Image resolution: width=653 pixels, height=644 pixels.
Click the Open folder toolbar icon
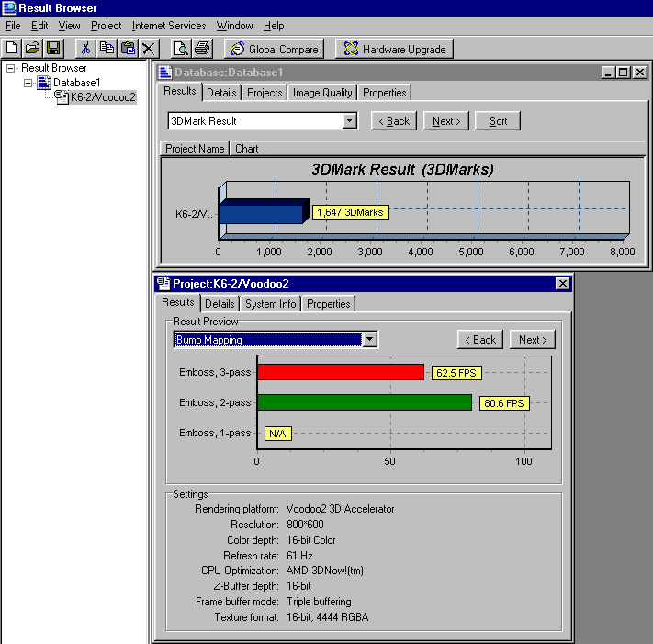(x=32, y=49)
